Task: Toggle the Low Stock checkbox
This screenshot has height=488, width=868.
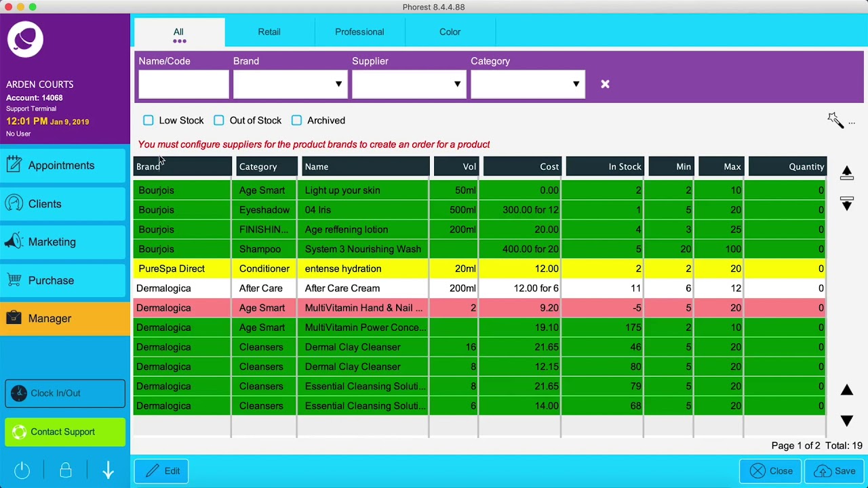Action: [148, 120]
